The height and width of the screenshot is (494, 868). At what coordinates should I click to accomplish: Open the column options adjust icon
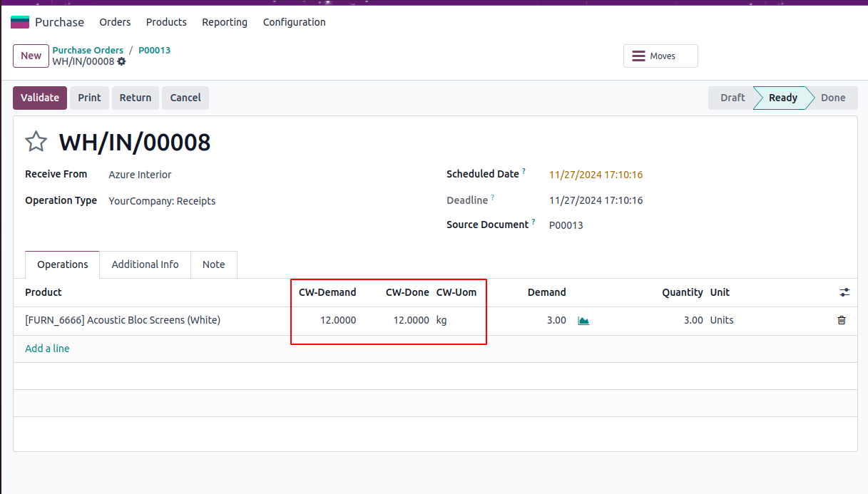(x=844, y=292)
